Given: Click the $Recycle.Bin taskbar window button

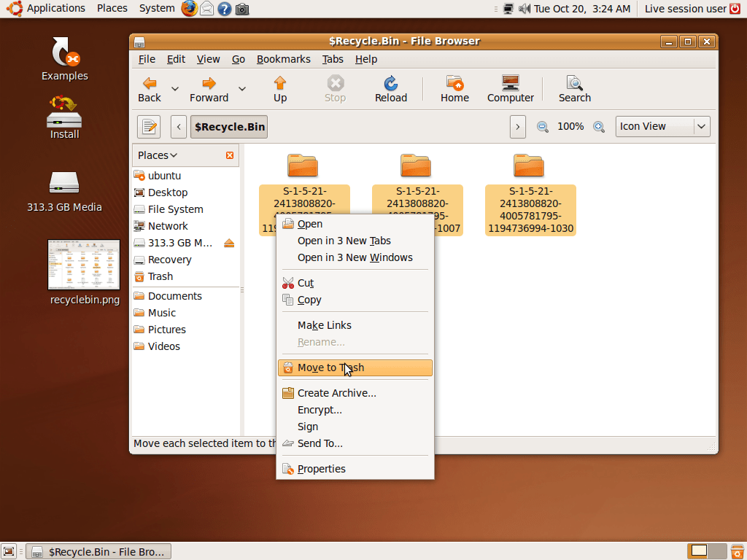Looking at the screenshot, I should (98, 551).
